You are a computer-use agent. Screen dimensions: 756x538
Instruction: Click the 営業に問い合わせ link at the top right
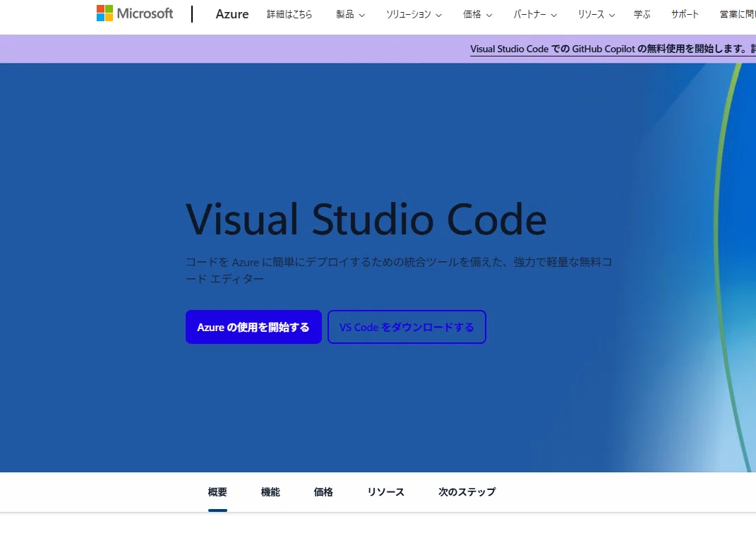pos(738,14)
